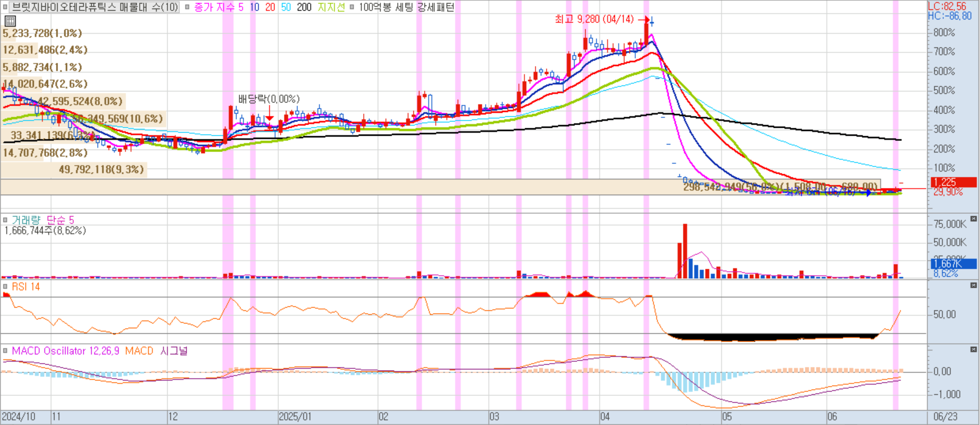
Task: Close the RSI 14 panel
Action: coord(974,286)
